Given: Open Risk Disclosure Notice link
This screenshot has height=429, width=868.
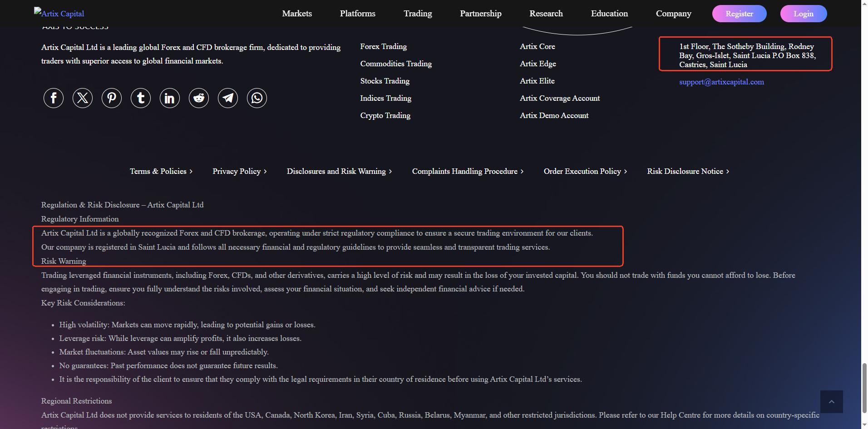Looking at the screenshot, I should (688, 171).
